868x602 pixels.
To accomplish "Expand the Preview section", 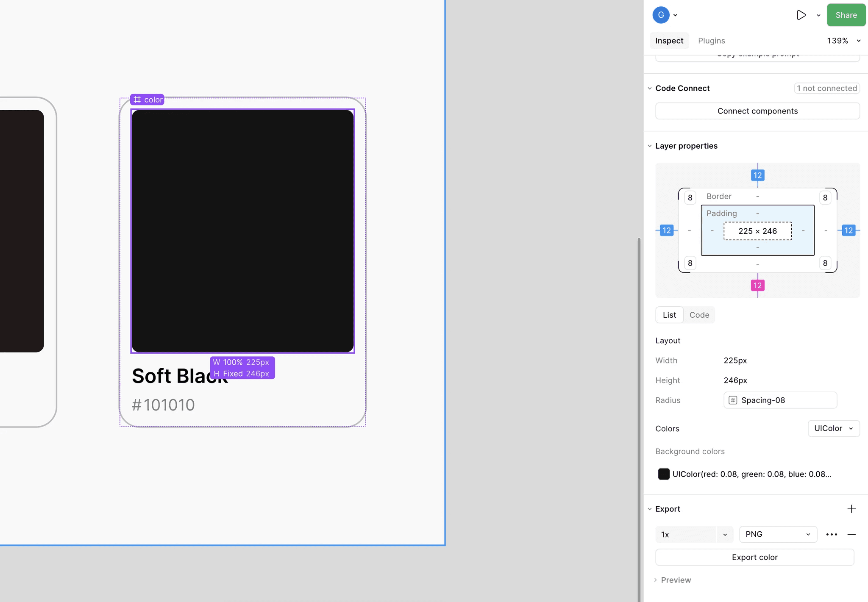I will point(676,580).
